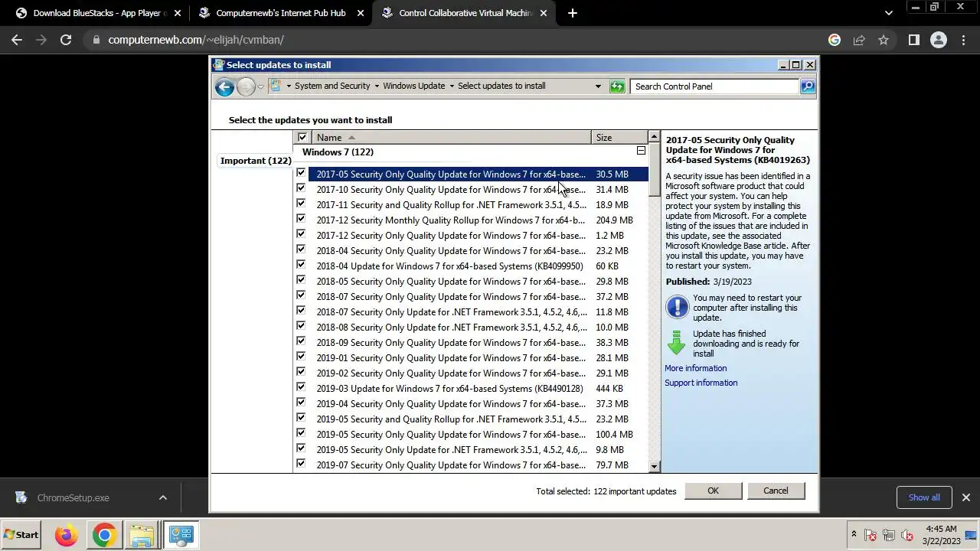Bookmark this page with the star icon

(884, 40)
